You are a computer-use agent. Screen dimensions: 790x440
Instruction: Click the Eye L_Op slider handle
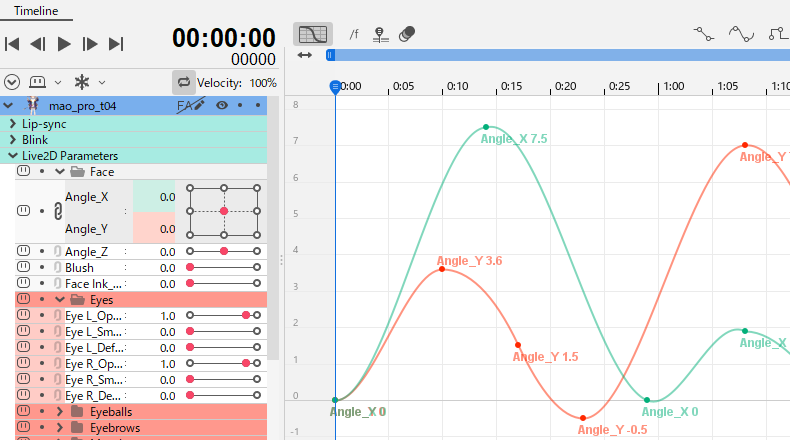coord(246,315)
